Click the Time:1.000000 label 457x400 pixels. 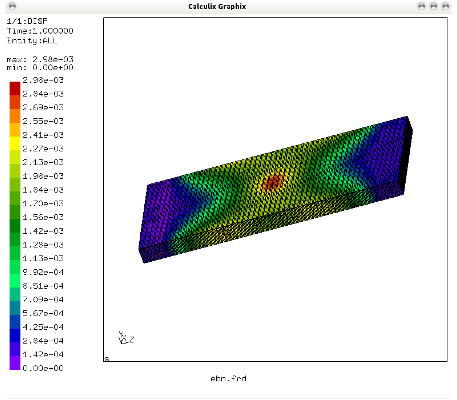(x=40, y=31)
